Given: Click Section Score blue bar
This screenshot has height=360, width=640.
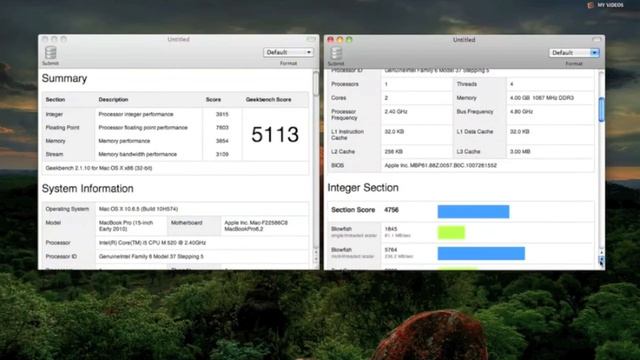Looking at the screenshot, I should tap(473, 212).
